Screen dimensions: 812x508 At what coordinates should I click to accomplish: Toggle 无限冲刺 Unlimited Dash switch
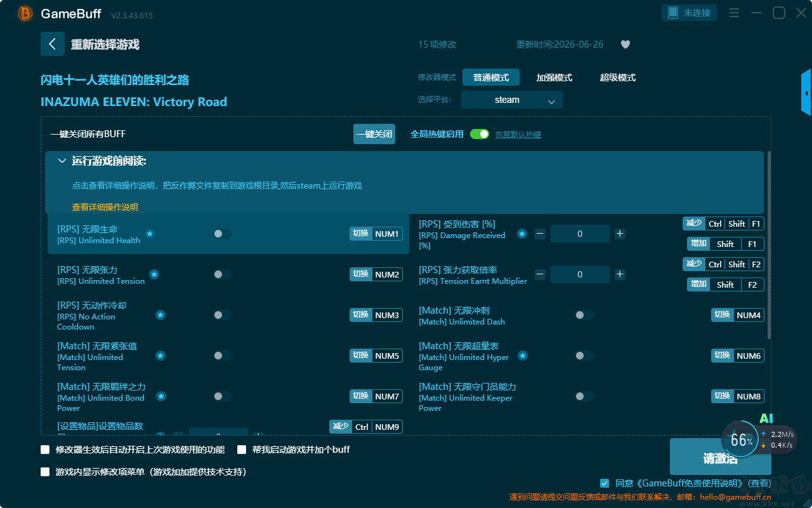pos(584,315)
